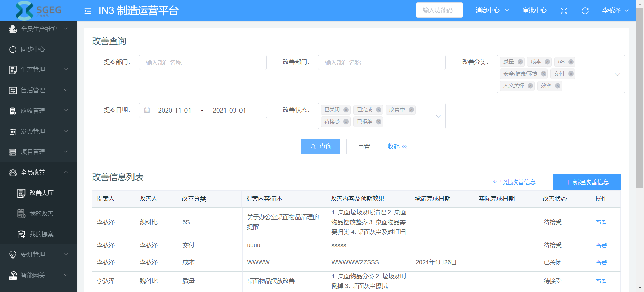644x292 pixels.
Task: Open the 消息中心 dropdown
Action: (x=492, y=10)
